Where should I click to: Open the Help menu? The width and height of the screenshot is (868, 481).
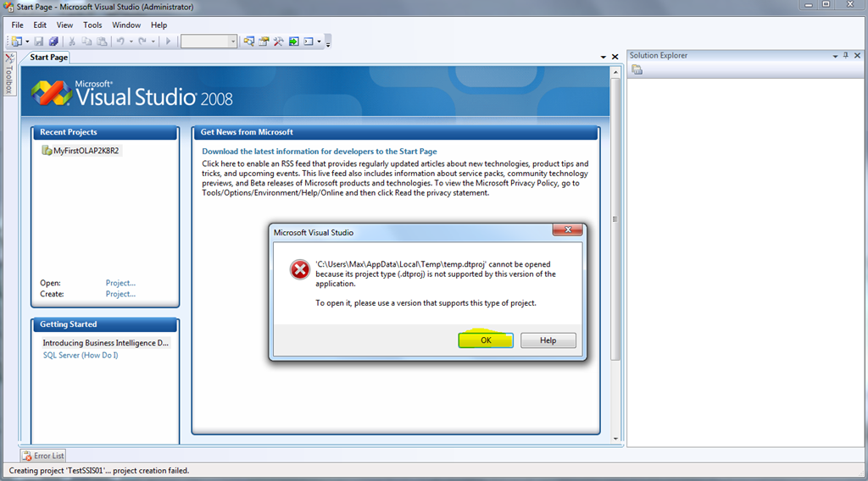159,25
